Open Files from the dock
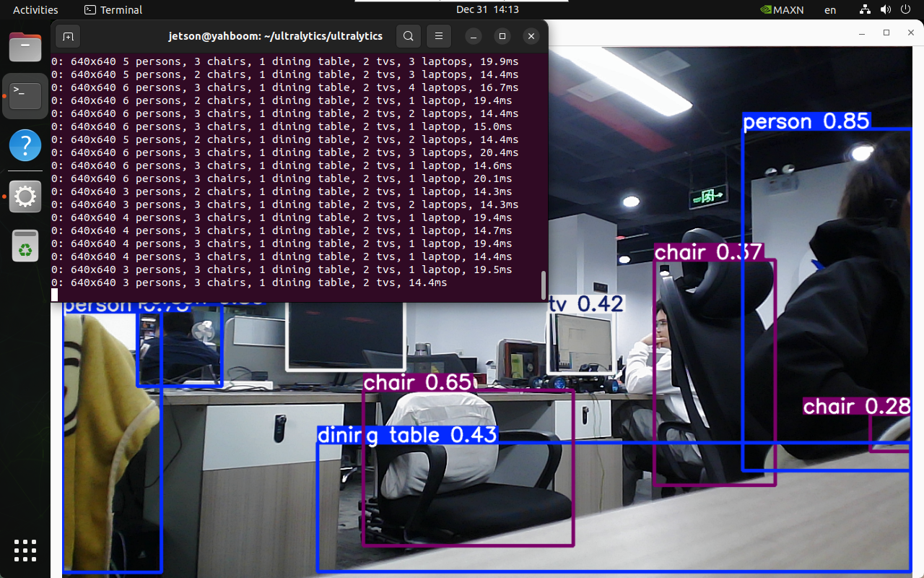Viewport: 924px width, 578px height. pos(25,48)
